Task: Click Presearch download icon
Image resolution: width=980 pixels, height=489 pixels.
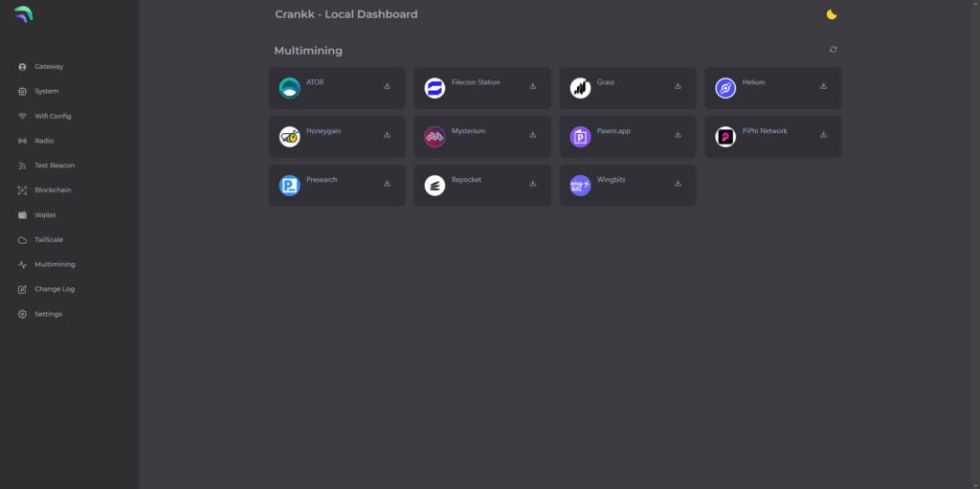Action: [x=387, y=183]
